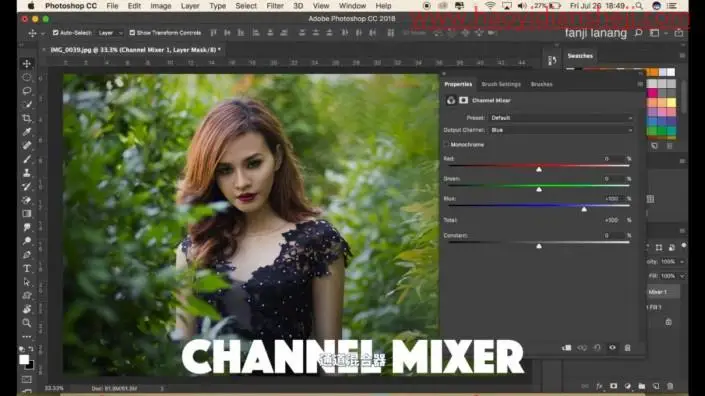This screenshot has width=705, height=396.
Task: Open the Filter menu
Action: [275, 6]
